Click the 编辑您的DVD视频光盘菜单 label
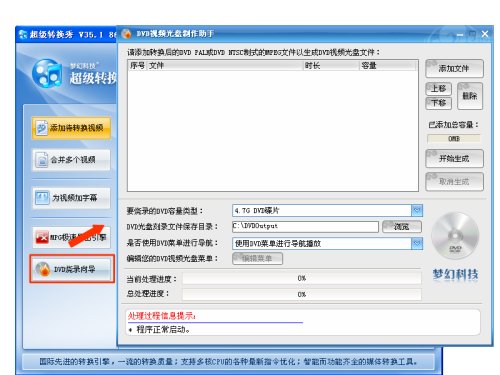The height and width of the screenshot is (375, 500). pyautogui.click(x=172, y=259)
